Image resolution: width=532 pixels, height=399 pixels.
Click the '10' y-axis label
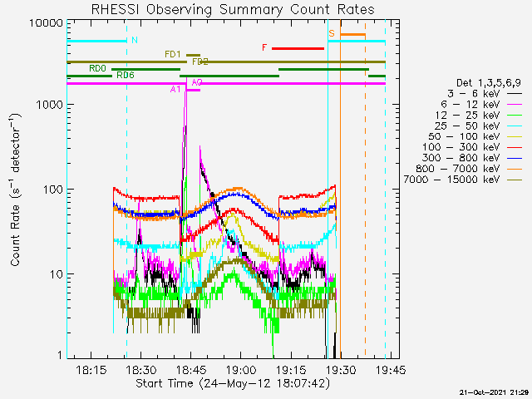tap(57, 274)
